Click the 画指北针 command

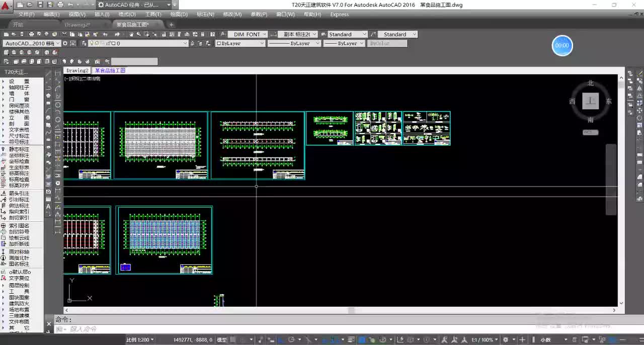click(19, 258)
